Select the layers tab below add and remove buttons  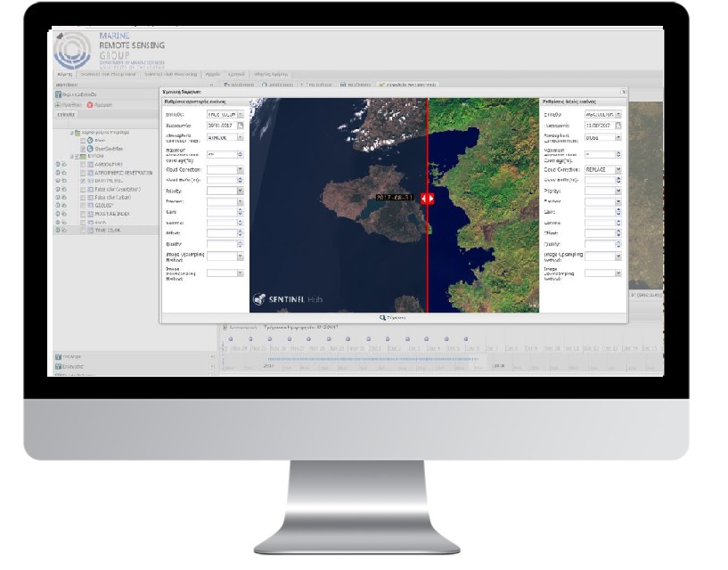[66, 115]
